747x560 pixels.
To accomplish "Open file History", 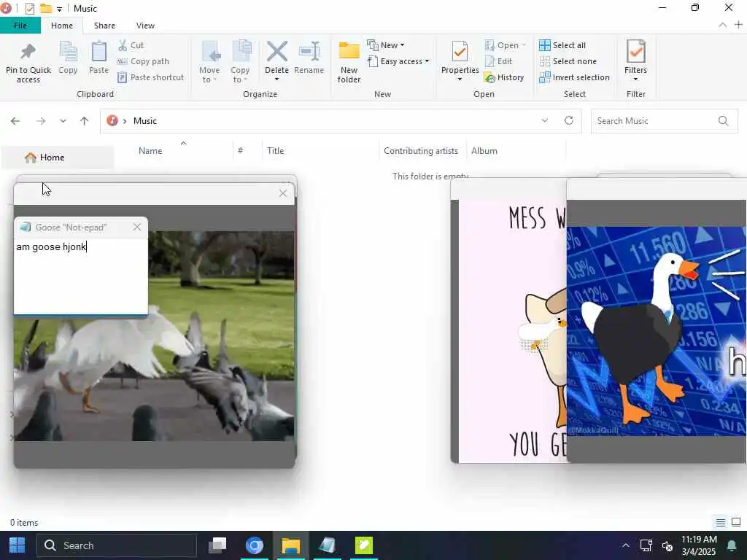I will pos(504,77).
